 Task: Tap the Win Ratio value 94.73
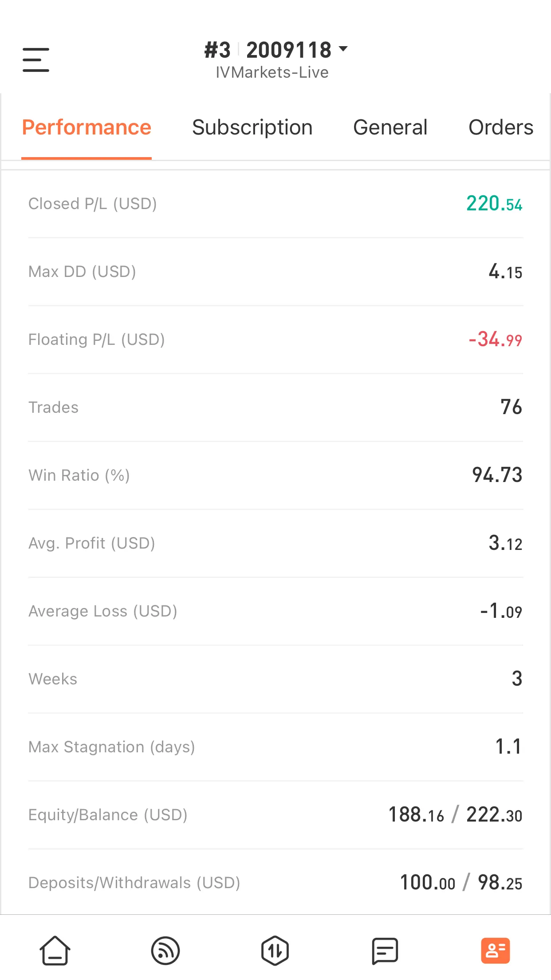[497, 475]
